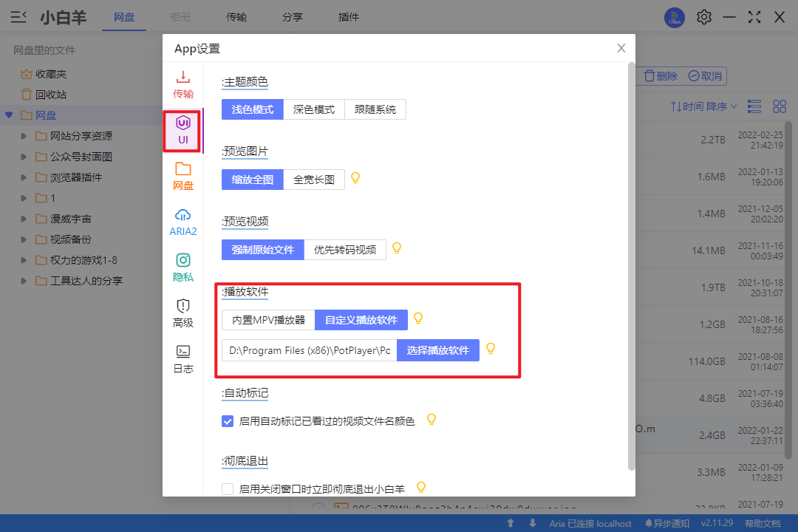This screenshot has width=798, height=532.
Task: Open the 隐私 privacy settings icon
Action: point(183,261)
